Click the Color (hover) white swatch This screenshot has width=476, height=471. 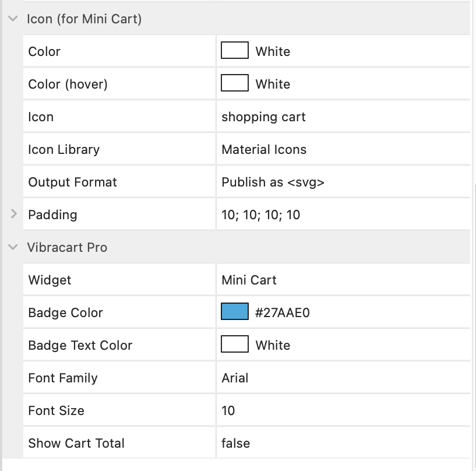[x=235, y=83]
